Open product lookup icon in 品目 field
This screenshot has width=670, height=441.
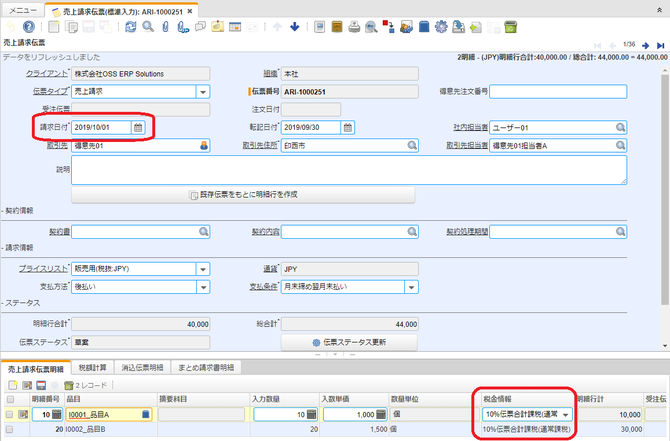(x=145, y=414)
